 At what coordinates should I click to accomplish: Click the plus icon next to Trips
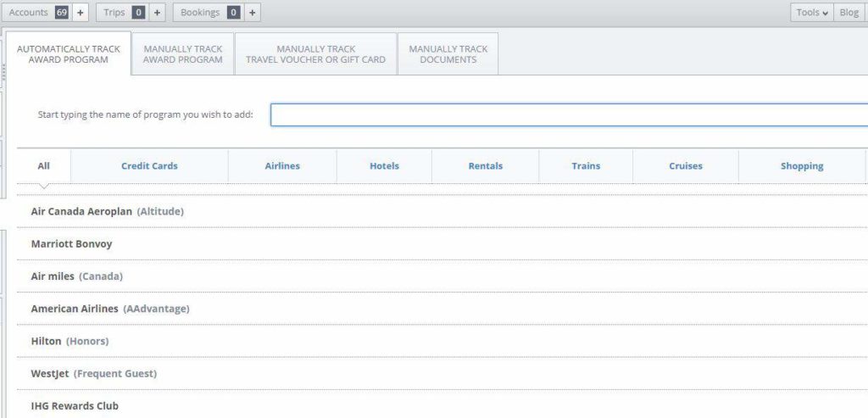point(157,13)
